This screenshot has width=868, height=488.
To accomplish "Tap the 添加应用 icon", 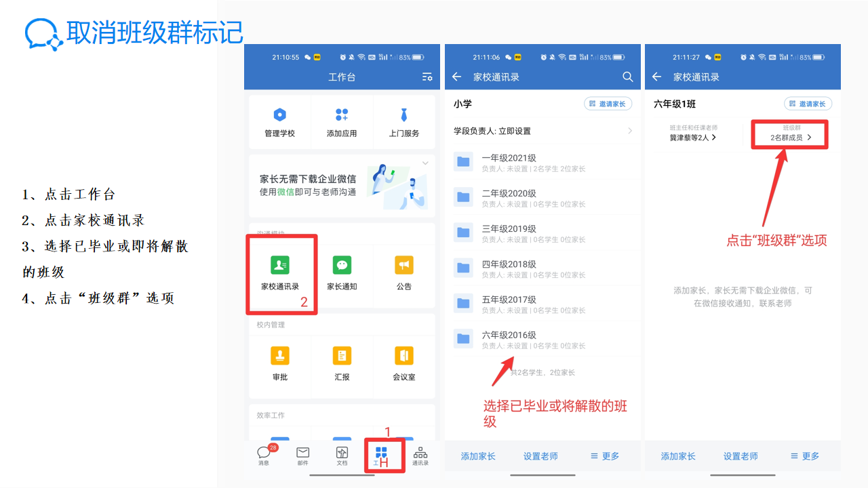I will [342, 115].
